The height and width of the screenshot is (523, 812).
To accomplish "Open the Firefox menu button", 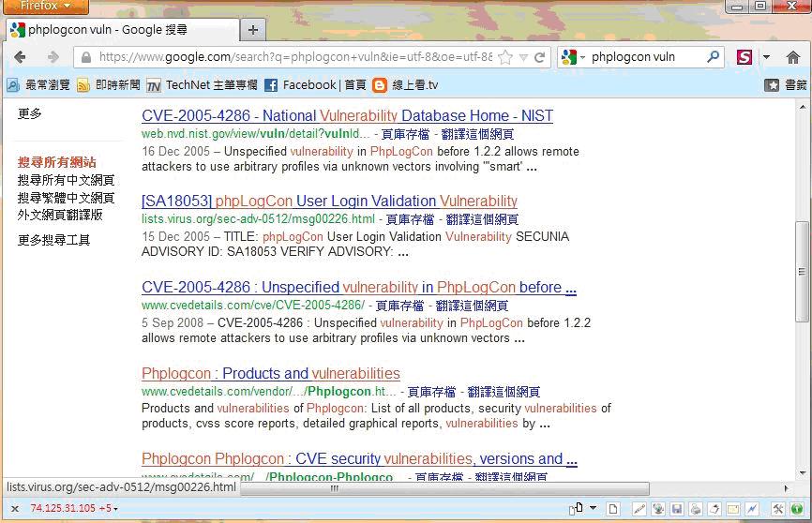I will click(x=46, y=7).
